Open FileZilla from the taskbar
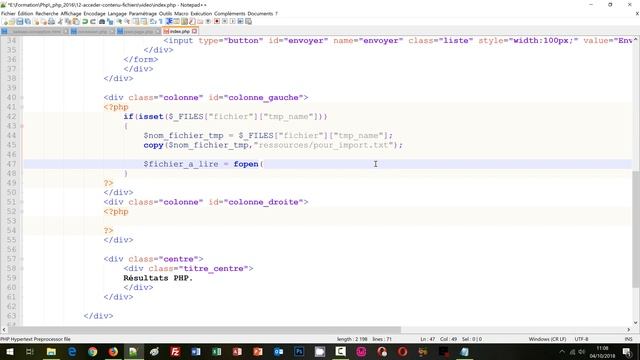 [x=175, y=351]
